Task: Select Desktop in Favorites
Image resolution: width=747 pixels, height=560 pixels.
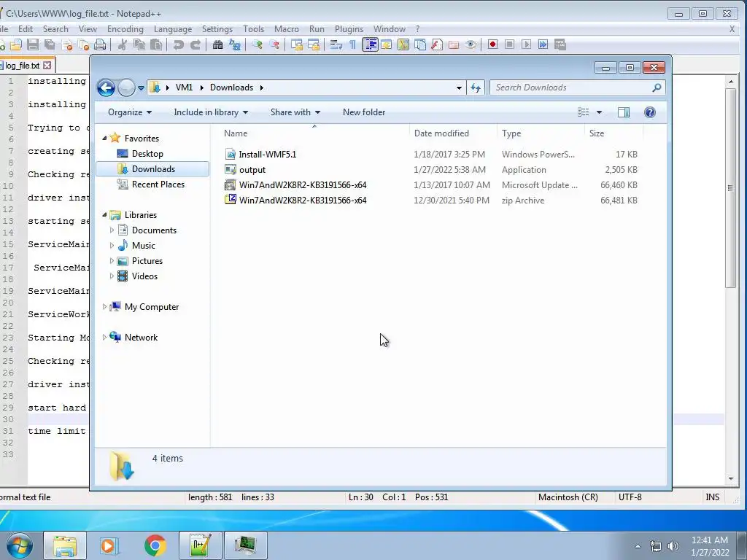Action: [x=147, y=154]
